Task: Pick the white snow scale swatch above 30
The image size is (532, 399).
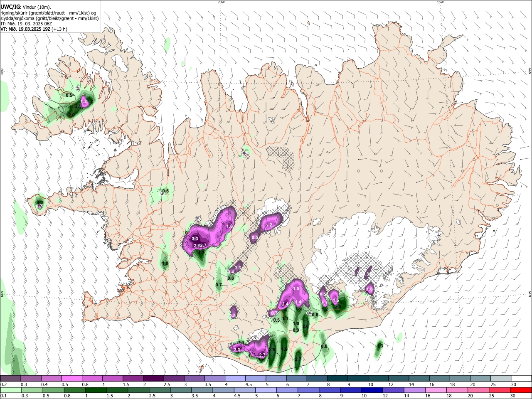Action: (521, 379)
